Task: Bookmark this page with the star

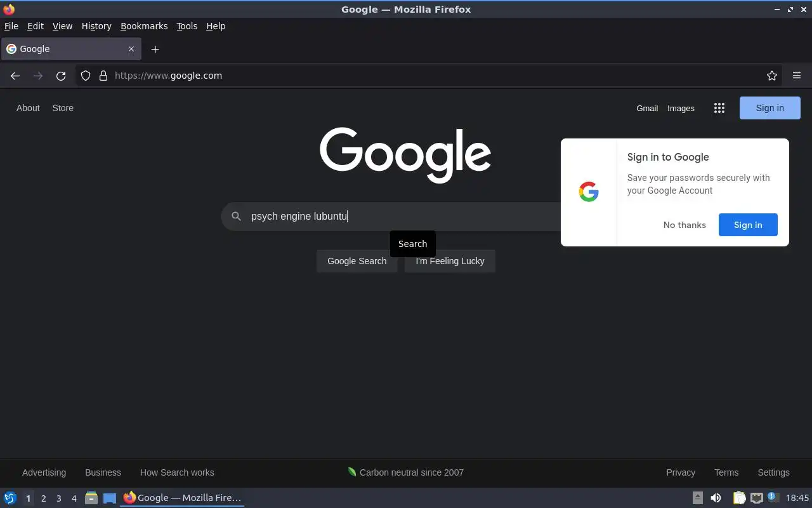Action: click(x=772, y=76)
